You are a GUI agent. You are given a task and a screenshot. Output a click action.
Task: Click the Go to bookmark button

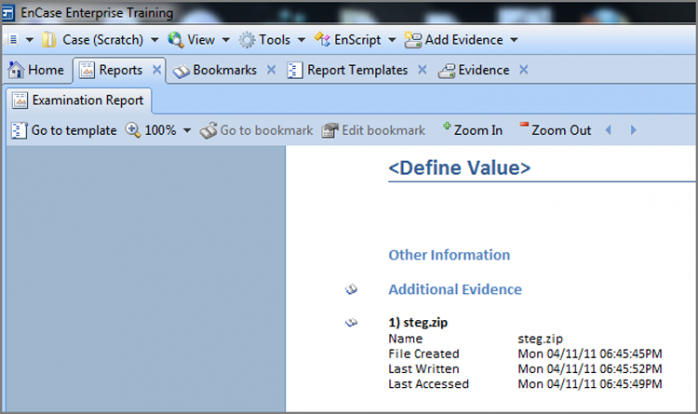[x=266, y=130]
